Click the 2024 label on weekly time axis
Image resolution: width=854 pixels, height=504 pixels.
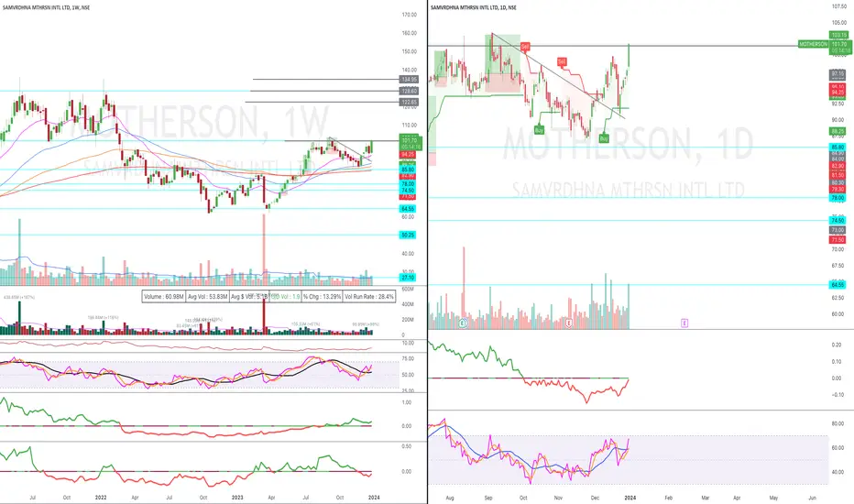pos(374,498)
